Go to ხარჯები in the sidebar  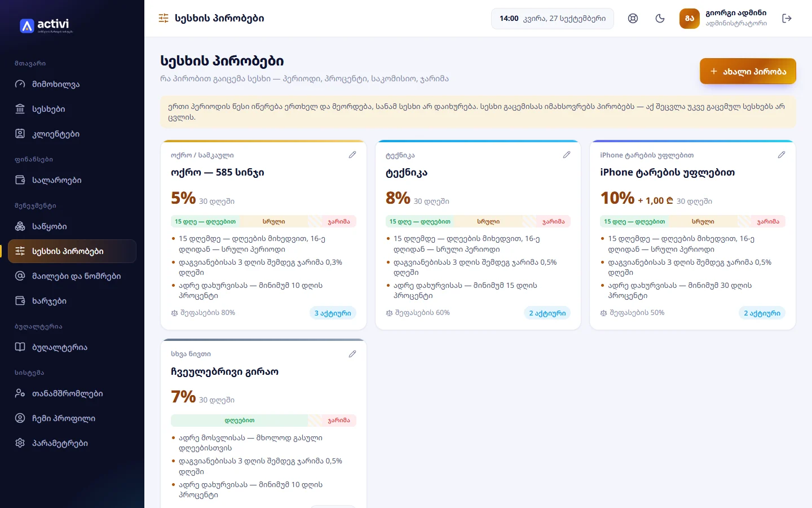72,301
